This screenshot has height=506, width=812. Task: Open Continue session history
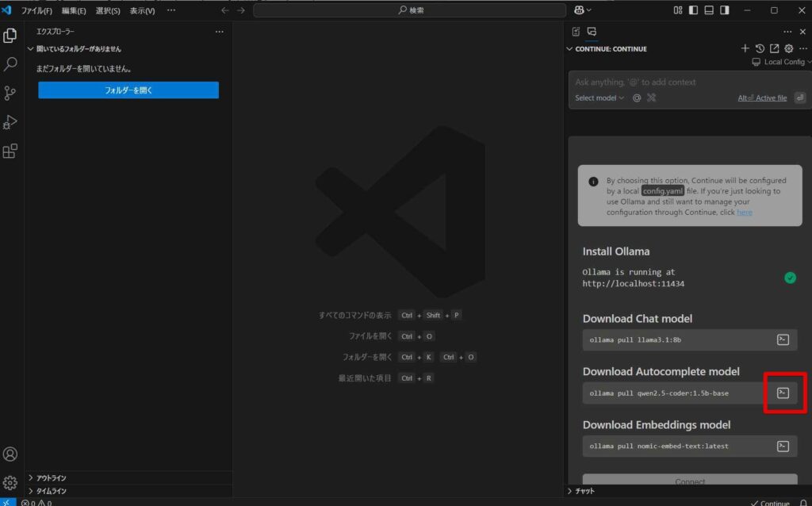760,48
